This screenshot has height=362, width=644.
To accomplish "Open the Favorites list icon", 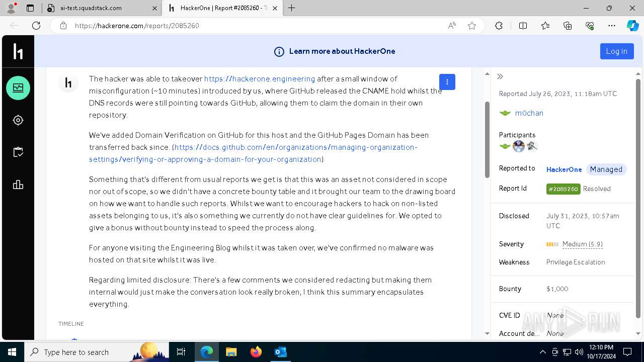I will point(545,26).
